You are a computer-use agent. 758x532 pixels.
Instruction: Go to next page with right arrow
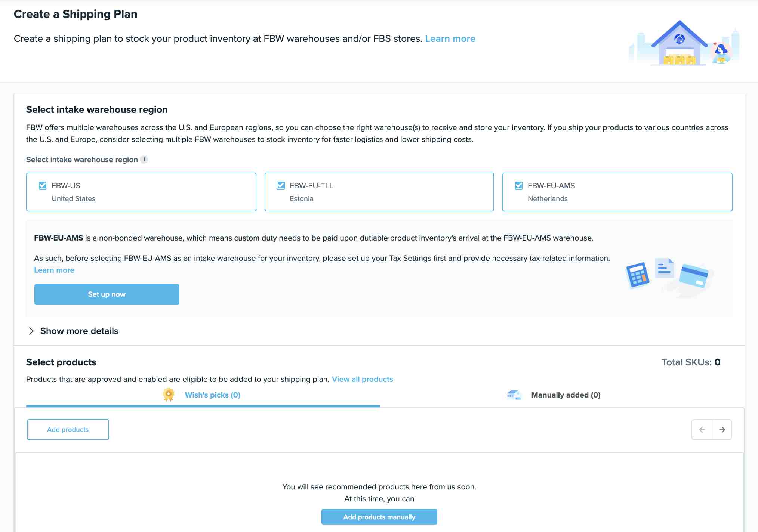pos(722,430)
